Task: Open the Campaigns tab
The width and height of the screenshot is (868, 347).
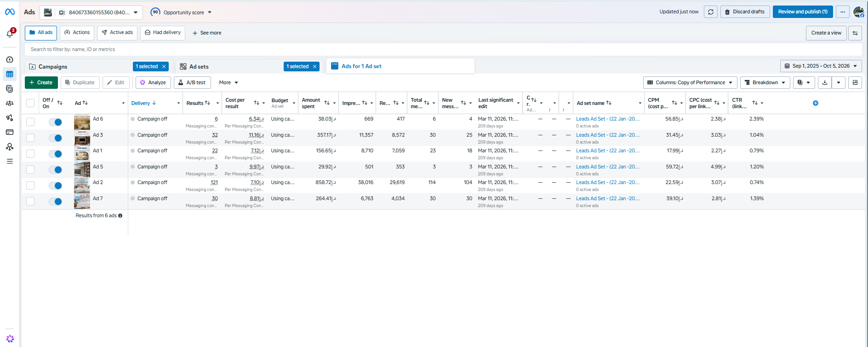Action: pyautogui.click(x=53, y=67)
